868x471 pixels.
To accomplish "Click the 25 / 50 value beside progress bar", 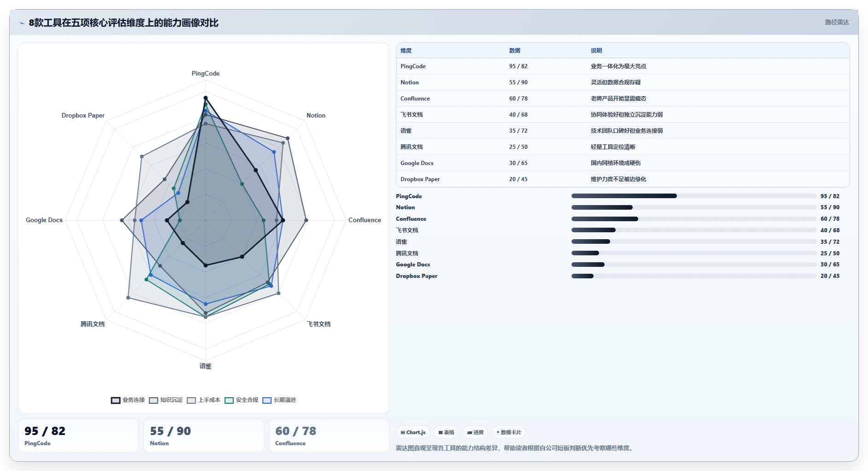I will 830,253.
